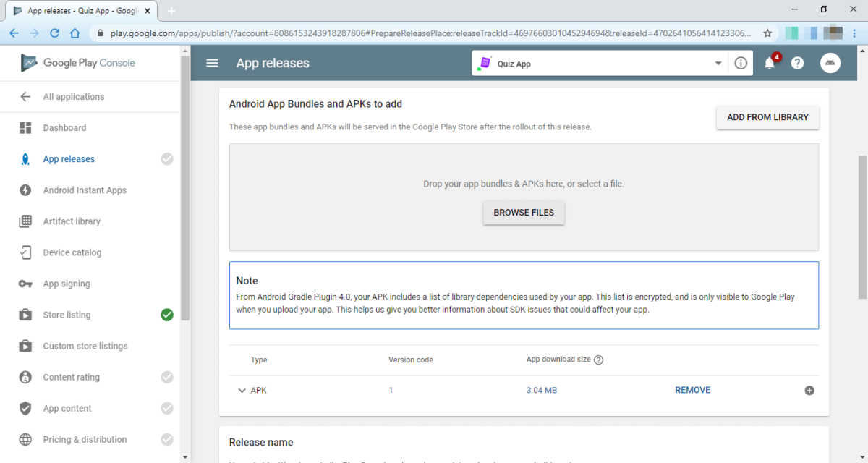Go to Store listing section
Image resolution: width=868 pixels, height=463 pixels.
(67, 315)
